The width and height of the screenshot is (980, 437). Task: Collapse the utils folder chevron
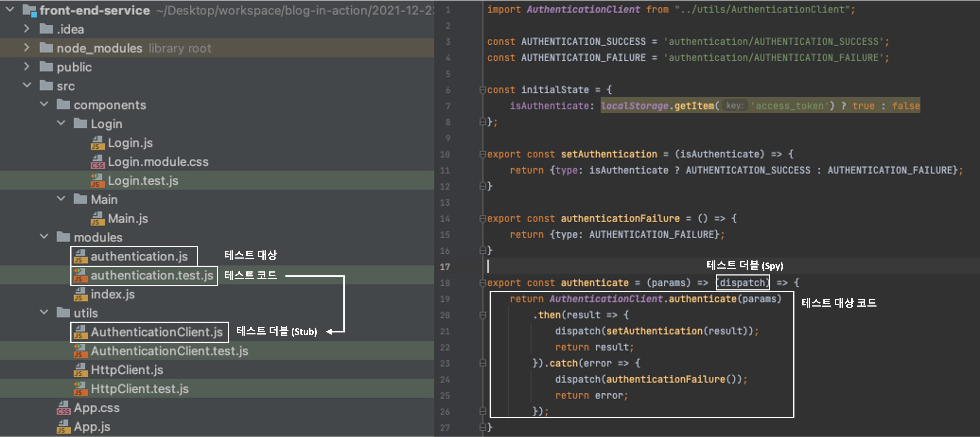click(x=44, y=312)
